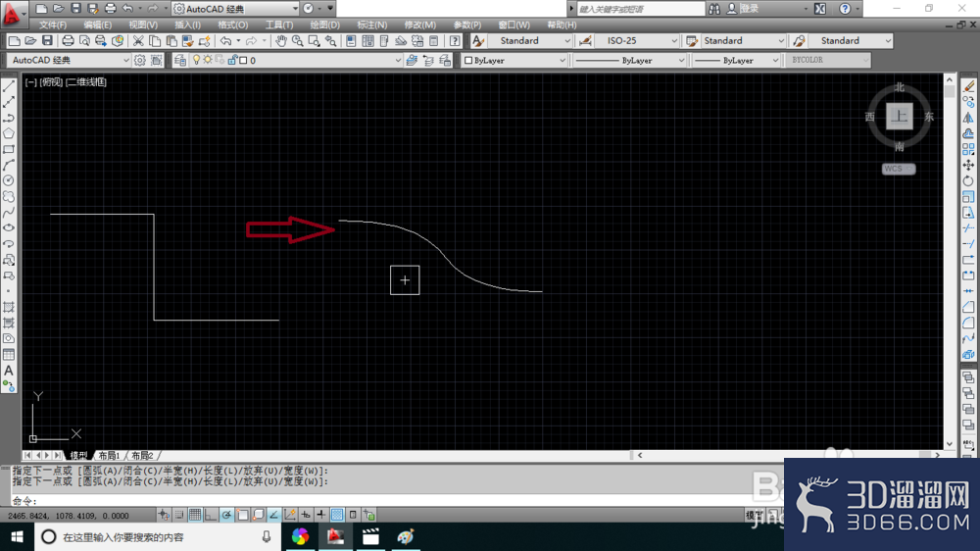Toggle Grid Display in status bar
The height and width of the screenshot is (551, 980).
(195, 515)
